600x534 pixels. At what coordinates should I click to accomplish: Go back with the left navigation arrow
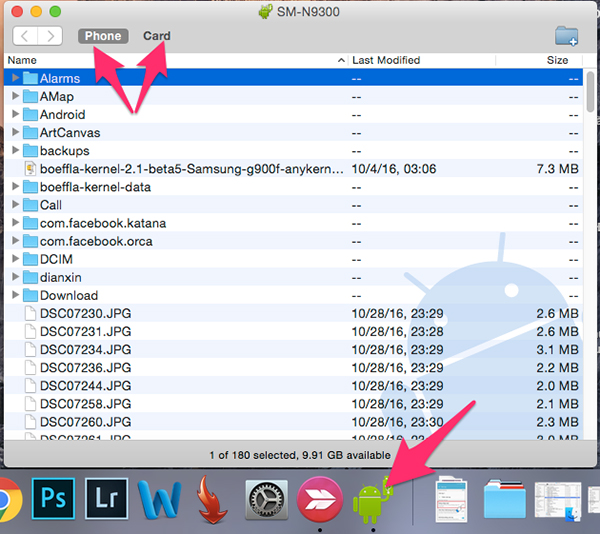pyautogui.click(x=25, y=36)
